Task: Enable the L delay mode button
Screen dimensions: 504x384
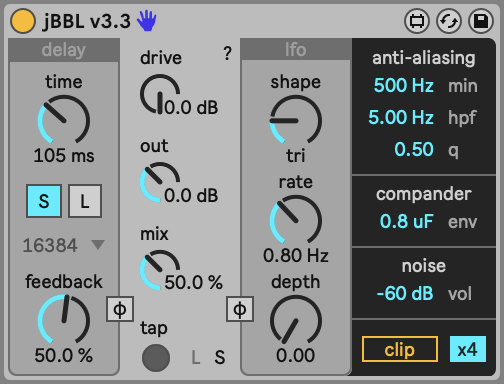Action: [x=85, y=201]
